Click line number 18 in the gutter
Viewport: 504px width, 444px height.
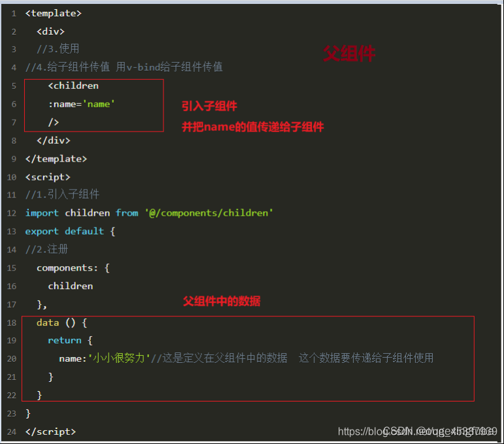12,323
